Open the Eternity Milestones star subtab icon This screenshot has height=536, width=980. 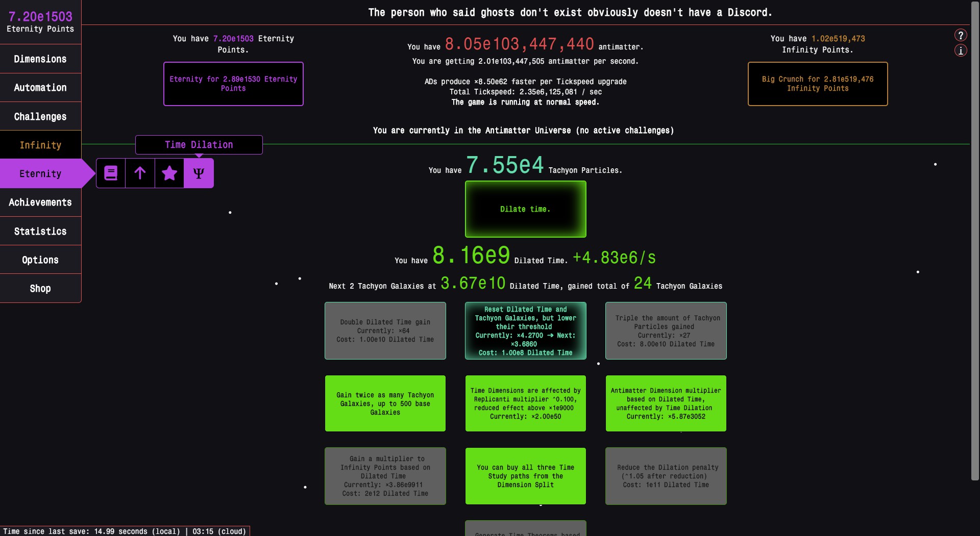pos(169,173)
